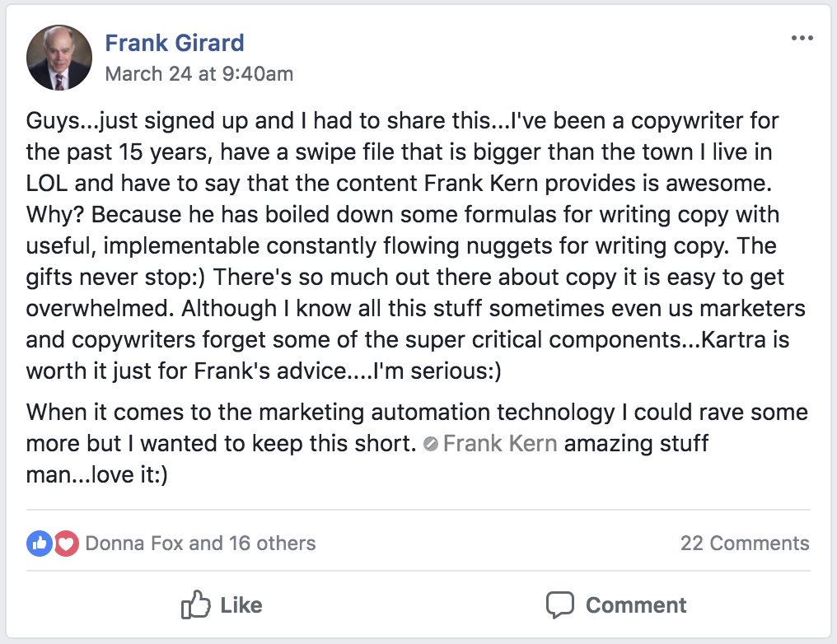837x644 pixels.
Task: Click Frank Girard's profile picture
Action: pyautogui.click(x=58, y=58)
